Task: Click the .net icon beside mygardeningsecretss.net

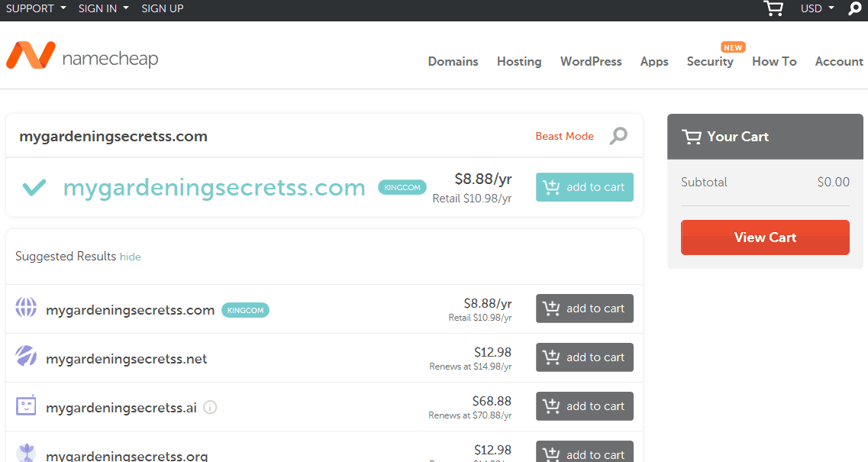Action: pos(26,356)
